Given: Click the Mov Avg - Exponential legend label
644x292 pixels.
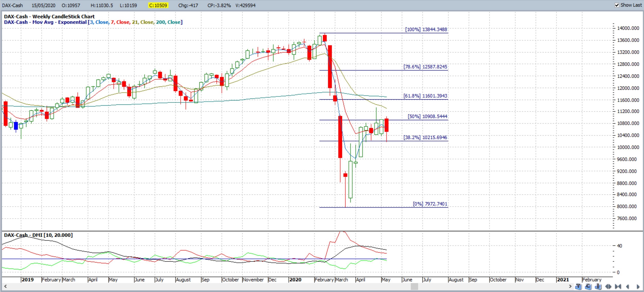Looking at the screenshot, I should 60,22.
